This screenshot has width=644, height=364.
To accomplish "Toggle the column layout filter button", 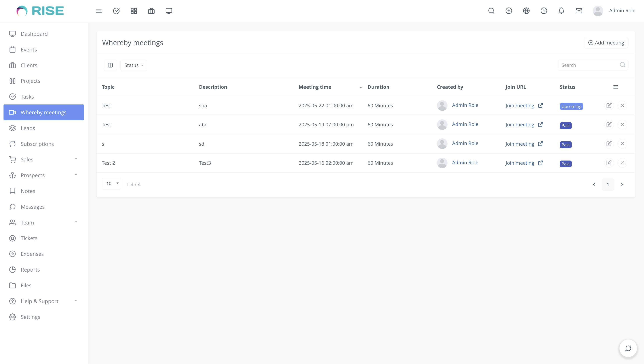I will pyautogui.click(x=110, y=65).
